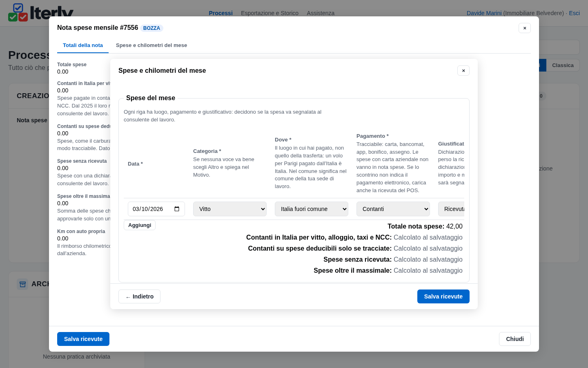The height and width of the screenshot is (368, 588).
Task: Click the BOZZA status badge
Action: (151, 28)
